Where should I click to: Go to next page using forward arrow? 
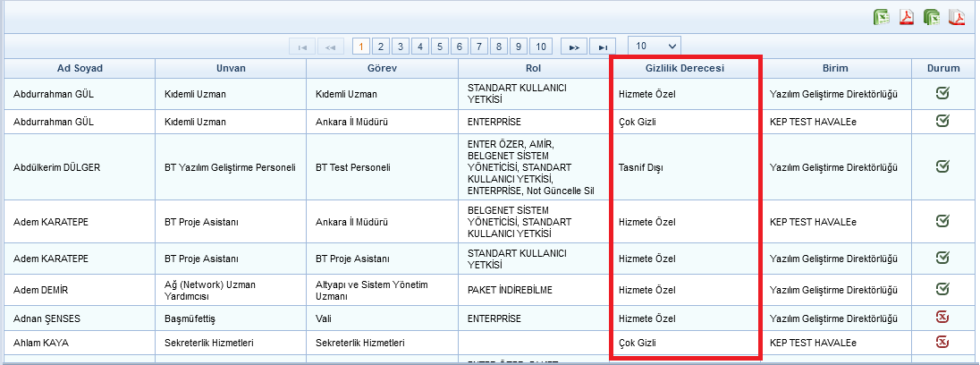coord(574,47)
